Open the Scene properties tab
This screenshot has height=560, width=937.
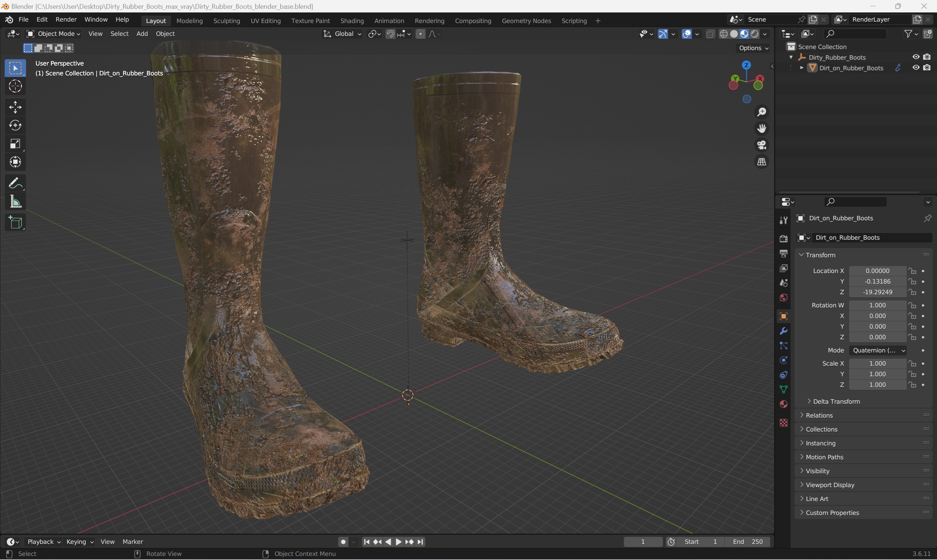(783, 283)
